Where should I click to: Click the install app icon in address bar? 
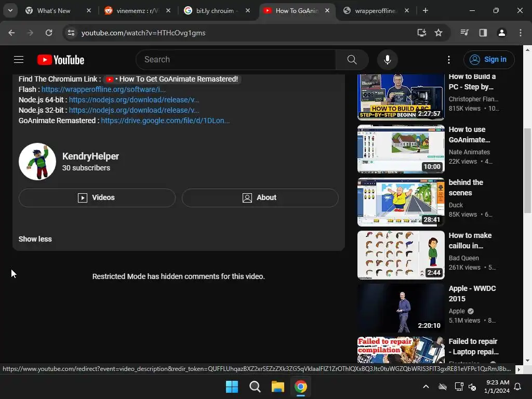coord(422,33)
